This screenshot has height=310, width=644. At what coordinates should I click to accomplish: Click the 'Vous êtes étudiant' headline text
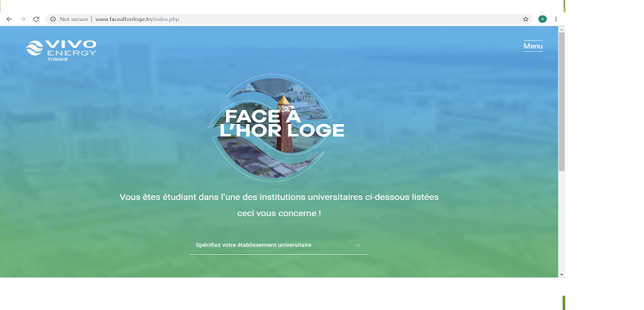click(x=279, y=197)
